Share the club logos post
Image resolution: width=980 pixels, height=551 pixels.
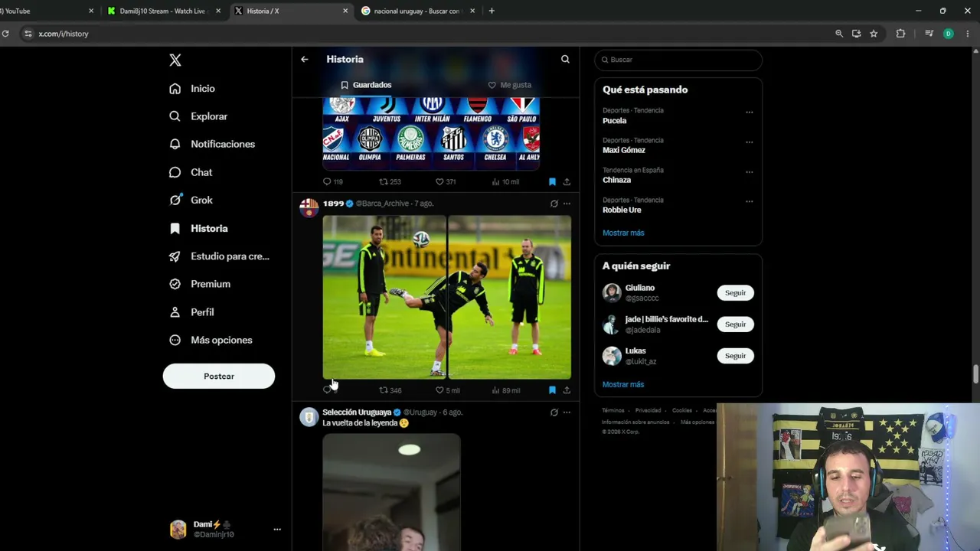click(567, 182)
